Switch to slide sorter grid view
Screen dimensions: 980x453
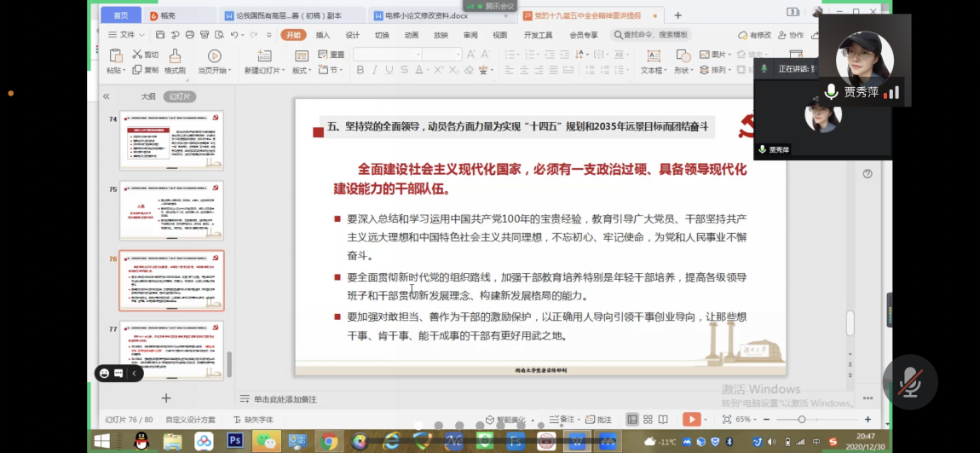648,419
